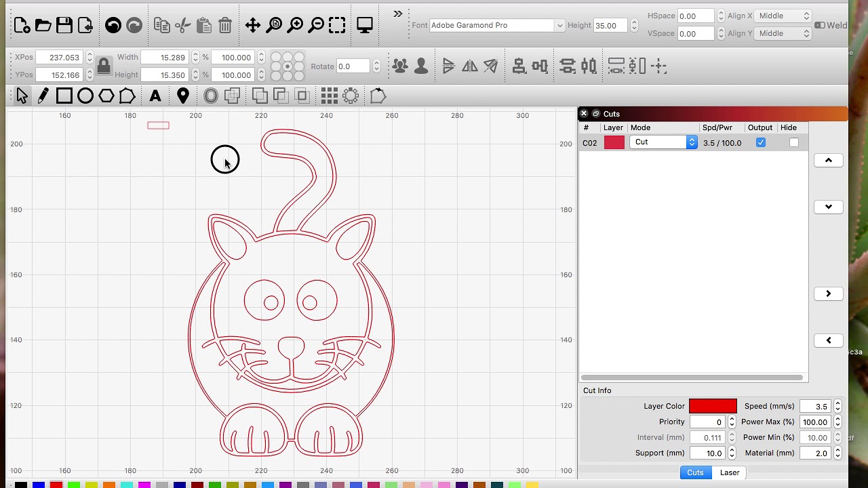This screenshot has height=488, width=868.
Task: Switch to the Laser tab
Action: (730, 472)
